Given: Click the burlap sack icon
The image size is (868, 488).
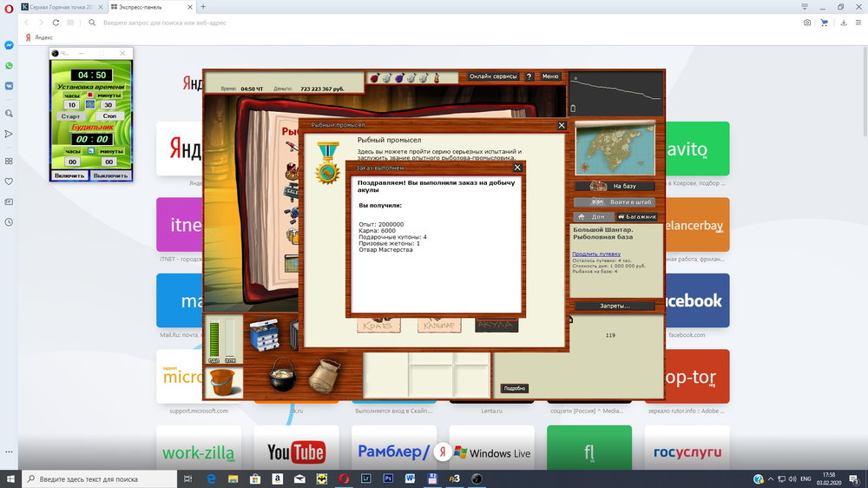Looking at the screenshot, I should click(x=327, y=377).
